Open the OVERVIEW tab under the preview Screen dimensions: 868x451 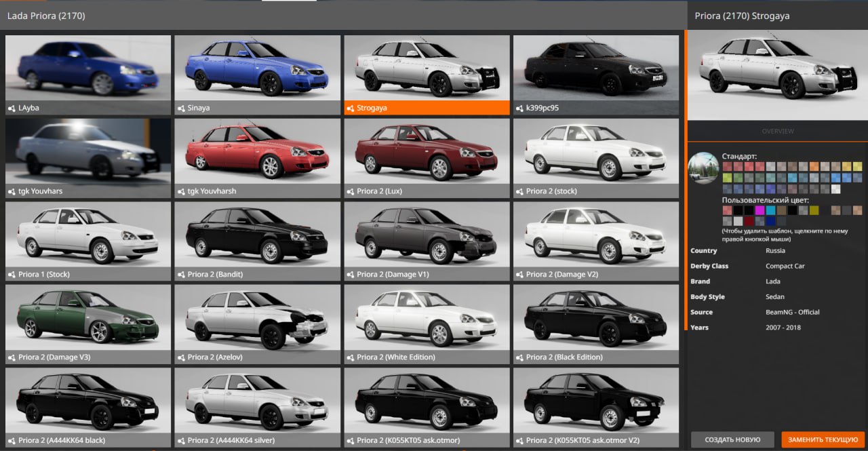[777, 131]
